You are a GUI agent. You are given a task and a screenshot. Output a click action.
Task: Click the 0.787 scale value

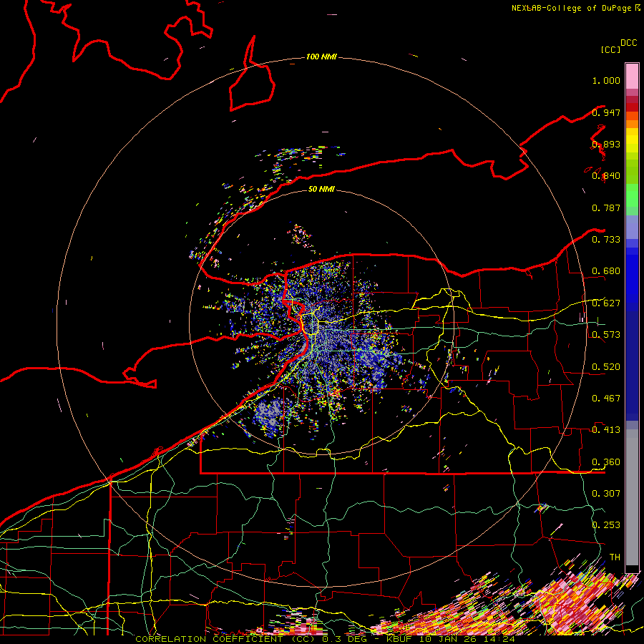(x=606, y=208)
